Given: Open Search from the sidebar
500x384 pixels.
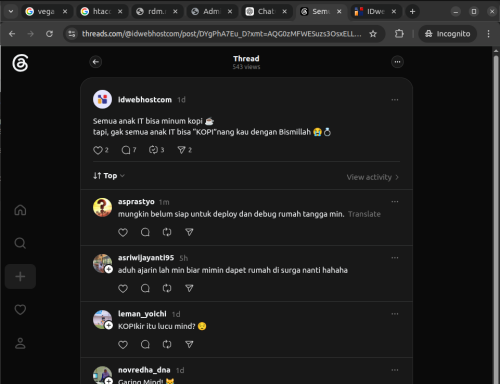Looking at the screenshot, I should point(20,243).
